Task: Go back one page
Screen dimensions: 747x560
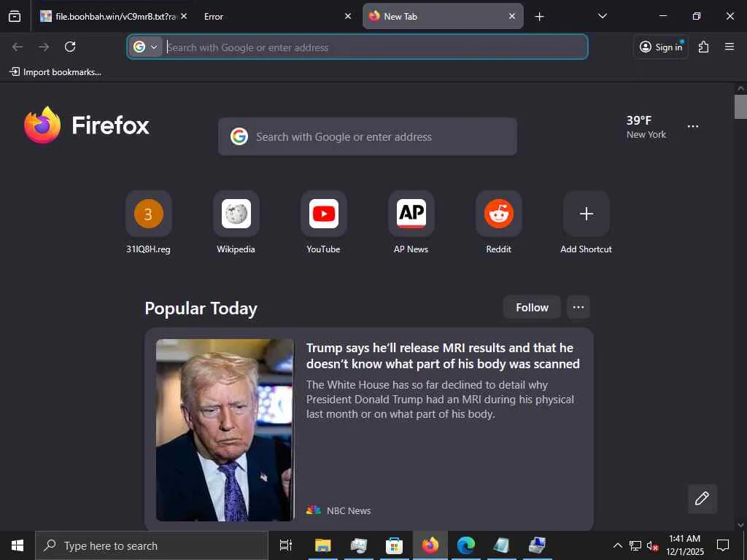Action: [18, 47]
